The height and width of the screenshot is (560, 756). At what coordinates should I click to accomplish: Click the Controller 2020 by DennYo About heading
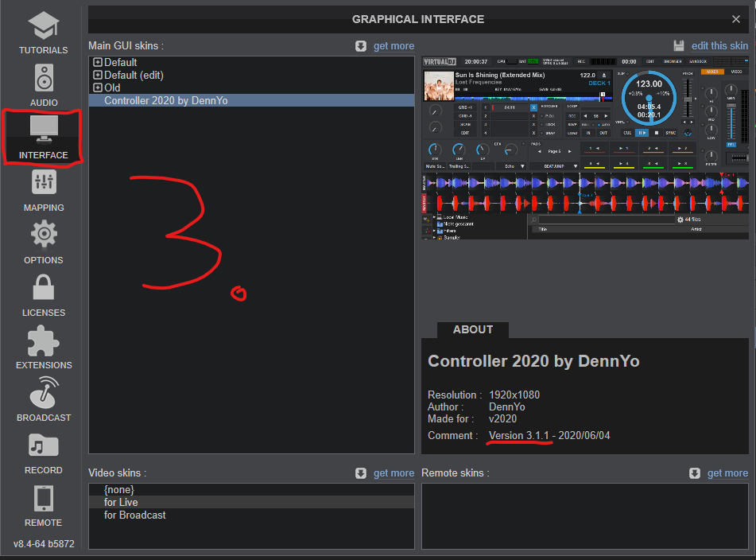click(x=533, y=361)
